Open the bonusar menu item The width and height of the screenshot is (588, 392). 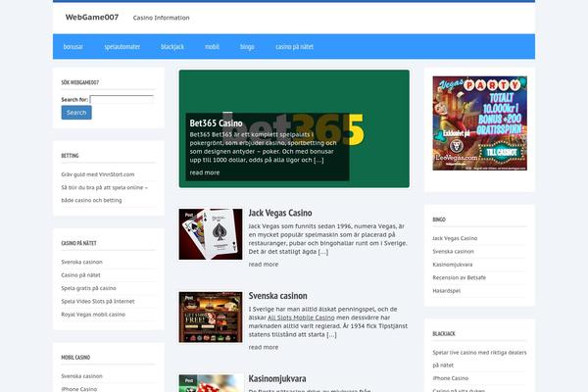pos(73,46)
